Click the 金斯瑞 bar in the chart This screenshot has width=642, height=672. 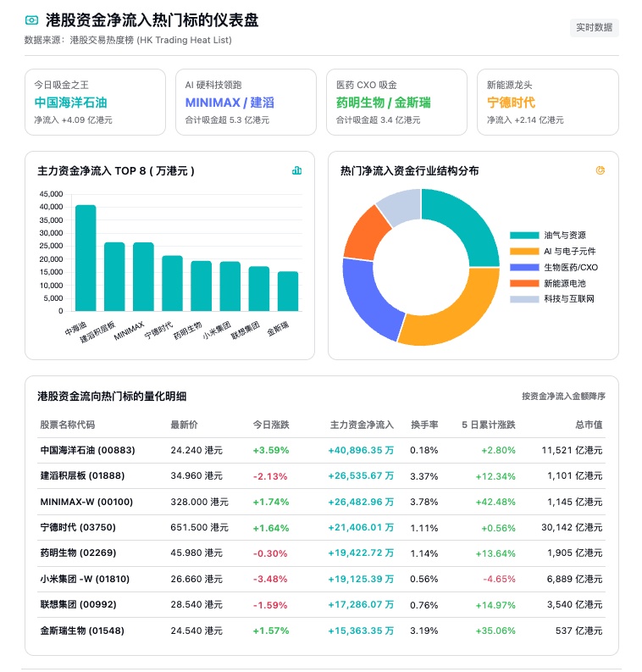(288, 291)
